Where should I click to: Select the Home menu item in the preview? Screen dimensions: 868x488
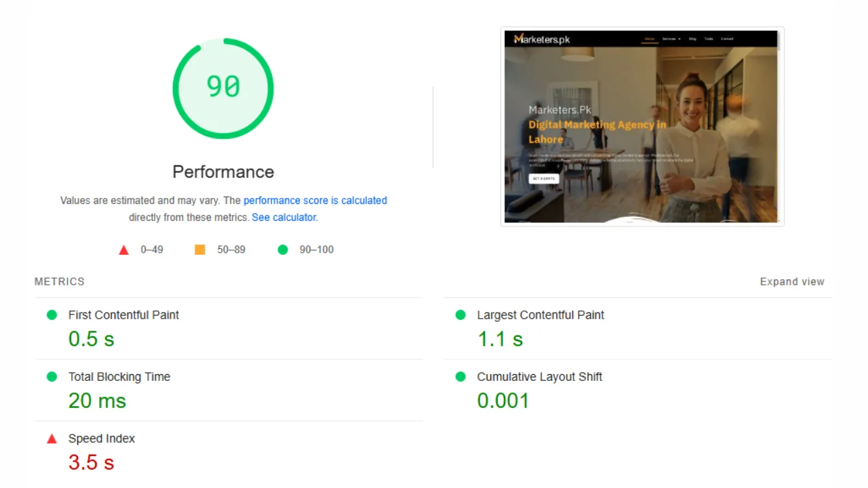650,39
